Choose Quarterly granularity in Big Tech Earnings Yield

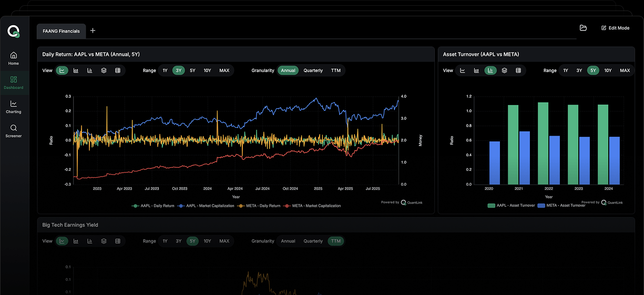click(313, 241)
